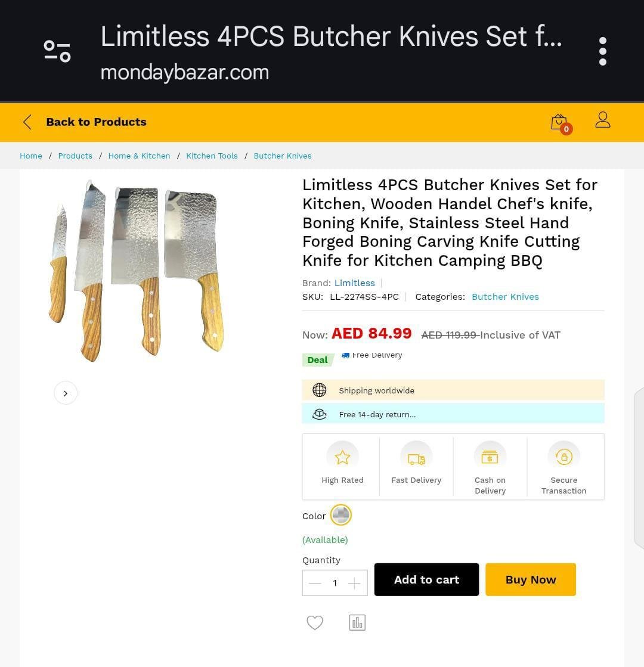
Task: Click the Secure Transaction lock icon
Action: [x=563, y=457]
